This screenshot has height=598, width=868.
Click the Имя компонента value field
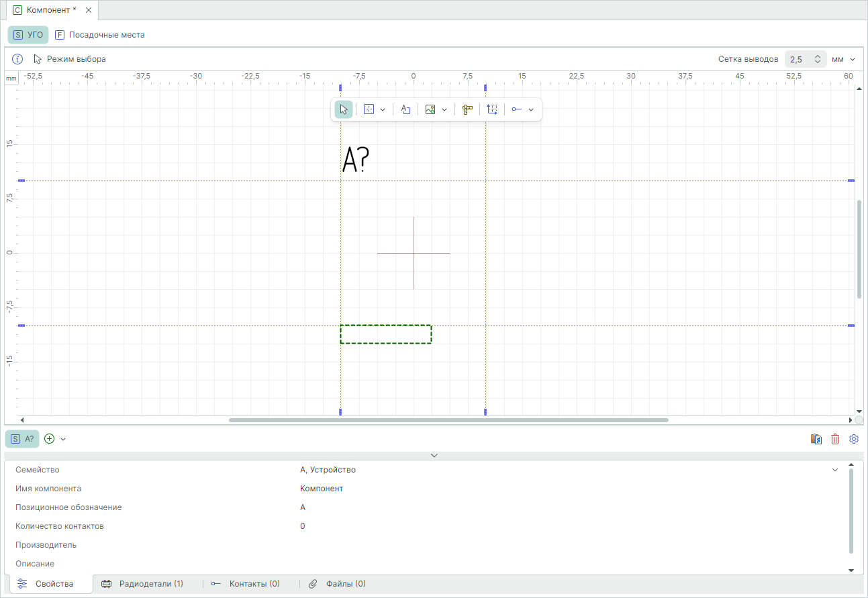[322, 489]
